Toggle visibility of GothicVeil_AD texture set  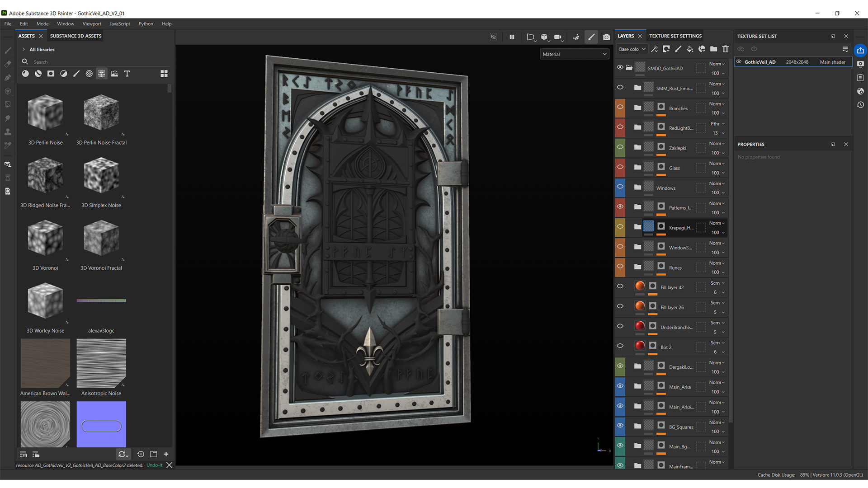(x=739, y=62)
